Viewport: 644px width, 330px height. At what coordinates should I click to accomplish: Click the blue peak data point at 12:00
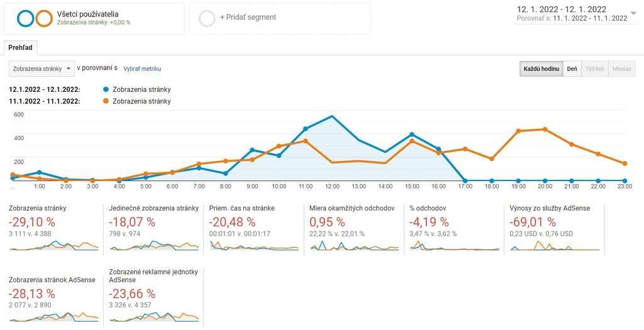332,116
